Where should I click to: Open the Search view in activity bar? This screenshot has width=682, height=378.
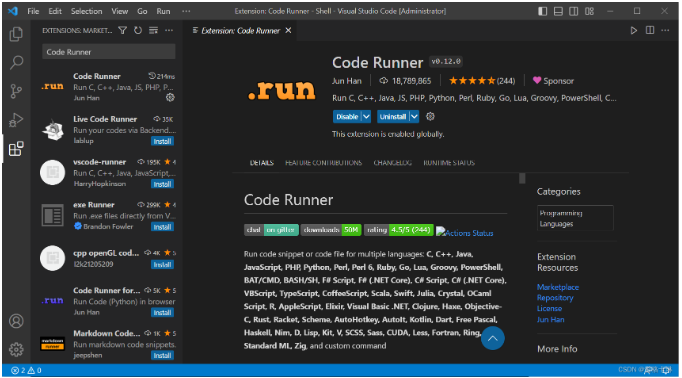coord(16,62)
